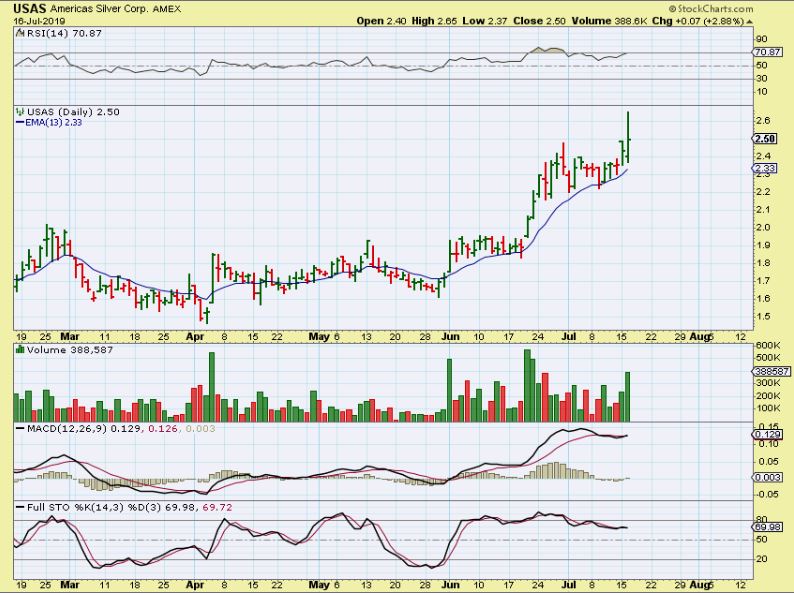The height and width of the screenshot is (595, 794).
Task: Click the May label under the price panel
Action: pos(319,336)
